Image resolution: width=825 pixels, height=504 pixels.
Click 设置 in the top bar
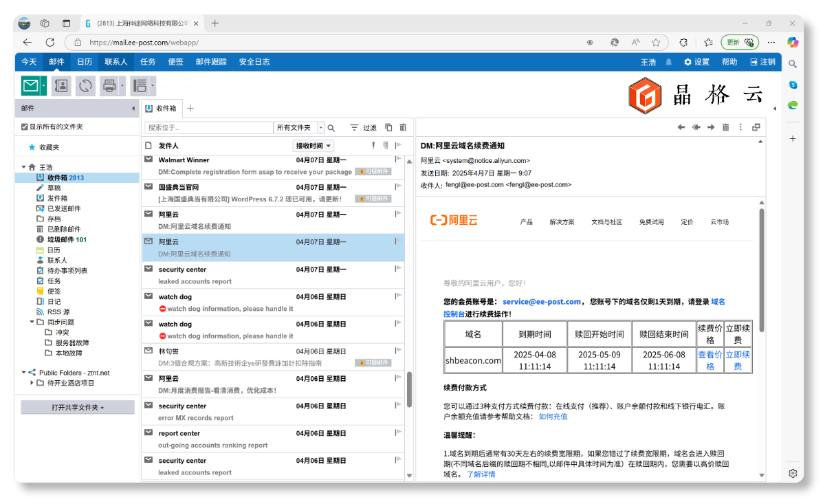[696, 62]
